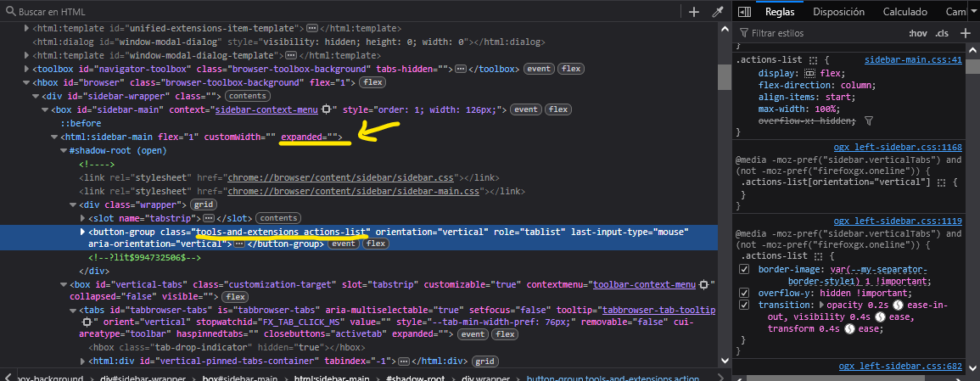Viewport: 980px width, 381px height.
Task: Click the markup panel vertical scrollbar thumb
Action: 724,77
